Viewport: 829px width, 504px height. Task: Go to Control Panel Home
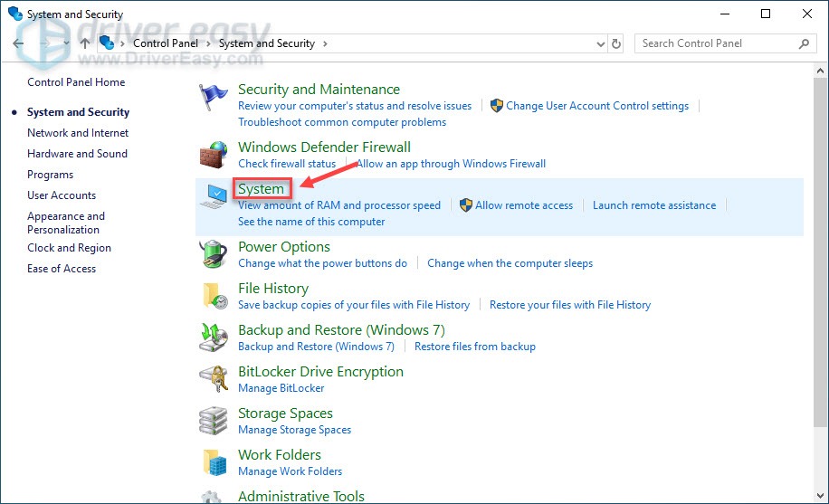tap(76, 82)
